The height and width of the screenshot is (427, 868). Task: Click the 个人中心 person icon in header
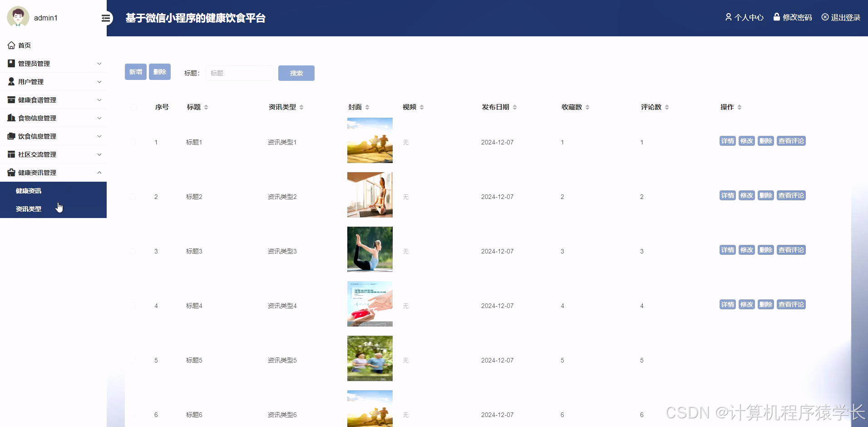click(x=729, y=17)
